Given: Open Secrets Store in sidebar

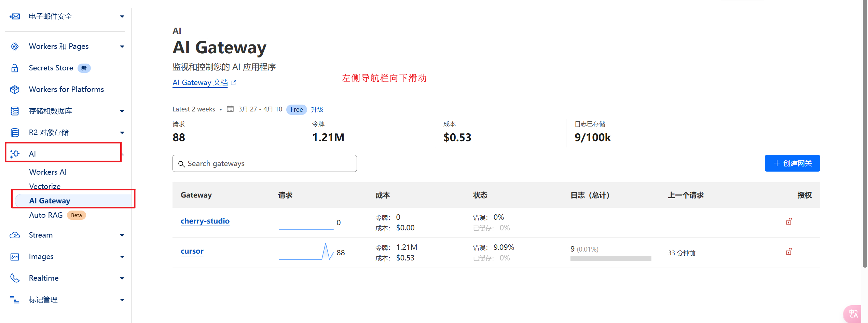Looking at the screenshot, I should (51, 68).
